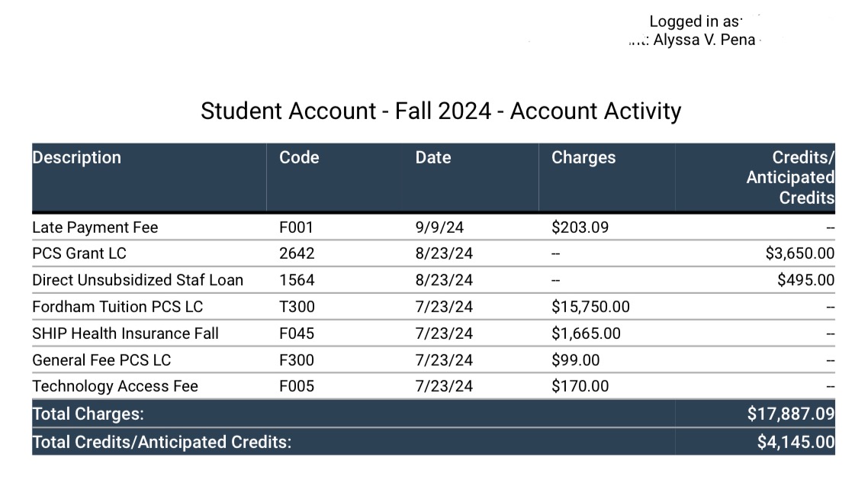Select the Late Payment Fee row
868x490 pixels.
(95, 227)
